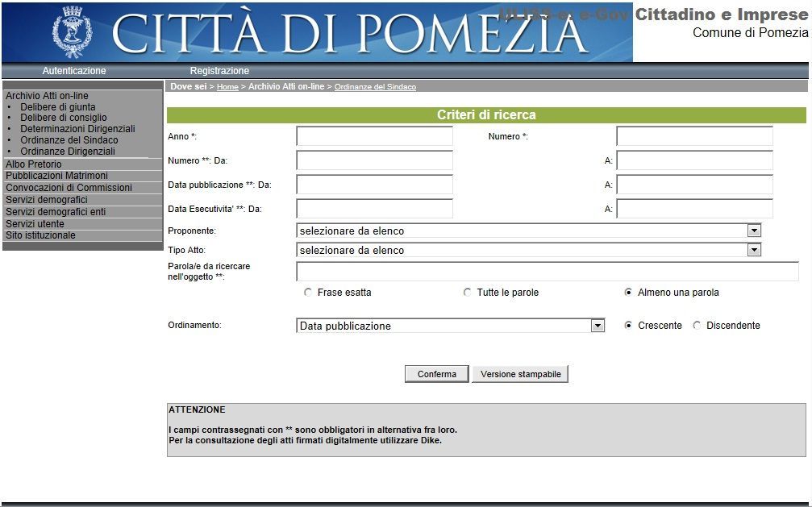Click the Tipo Atto dropdown arrow
812x507 pixels.
pos(754,250)
